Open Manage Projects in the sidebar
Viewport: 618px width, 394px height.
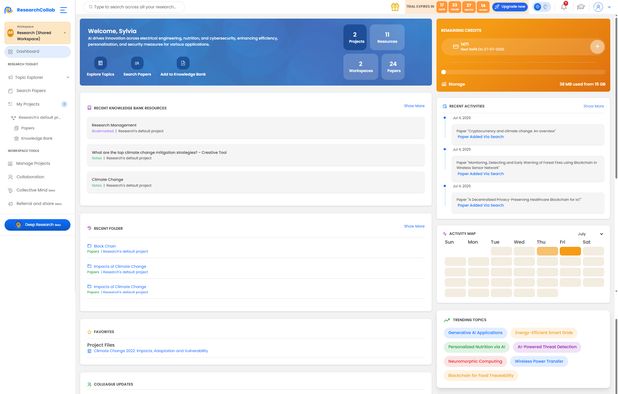pos(29,164)
